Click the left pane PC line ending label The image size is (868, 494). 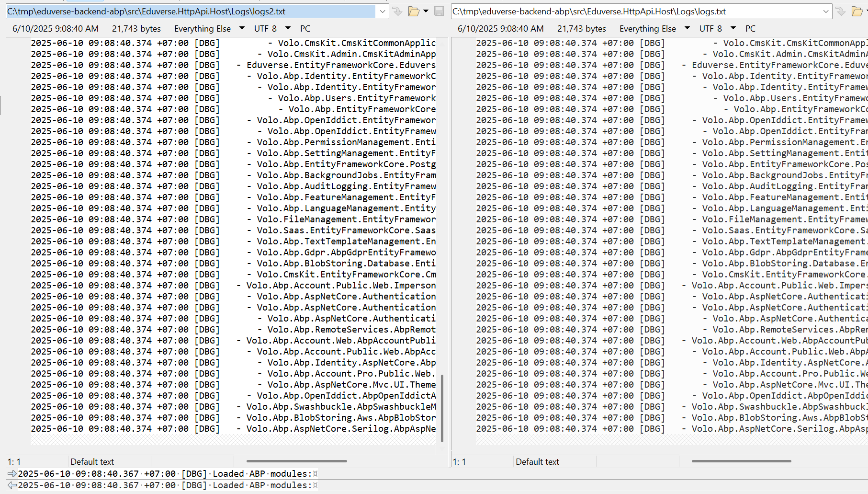pos(305,29)
